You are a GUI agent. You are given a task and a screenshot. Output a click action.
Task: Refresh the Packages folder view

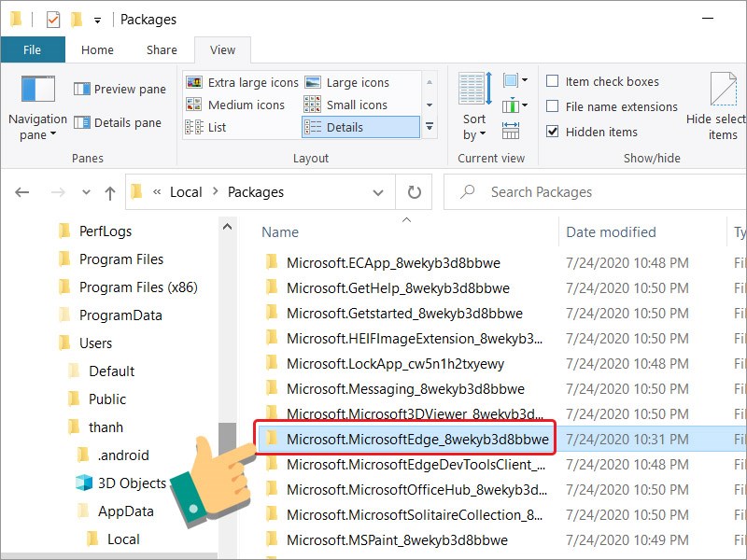pos(414,192)
